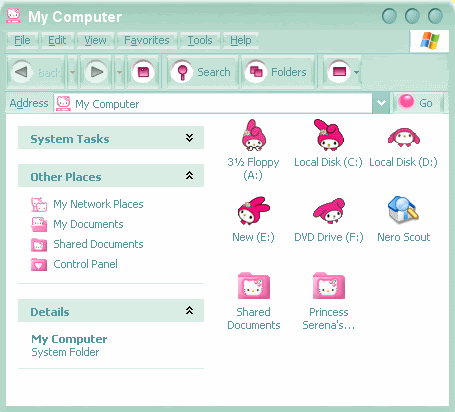Open the Tools menu
This screenshot has height=412, width=455.
coord(200,40)
